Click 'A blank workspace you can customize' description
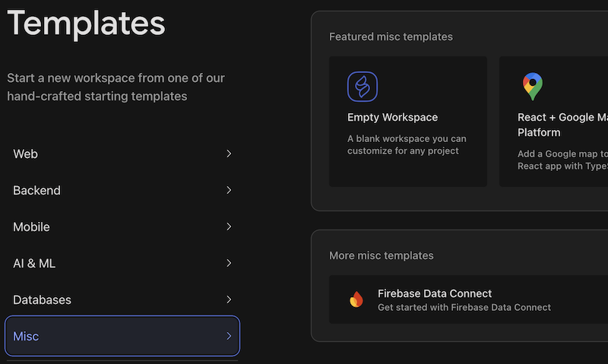 click(x=407, y=144)
